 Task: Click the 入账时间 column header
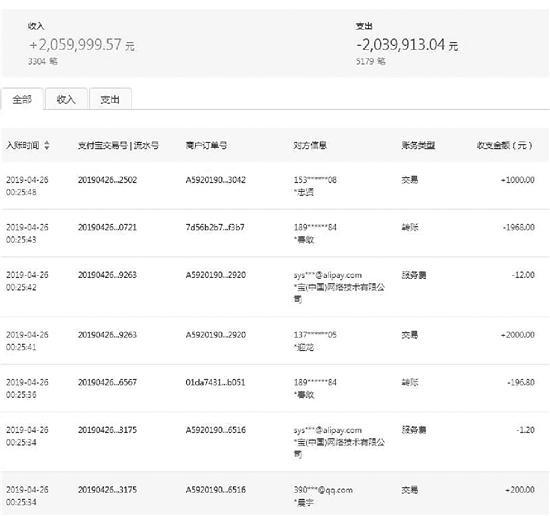click(22, 145)
